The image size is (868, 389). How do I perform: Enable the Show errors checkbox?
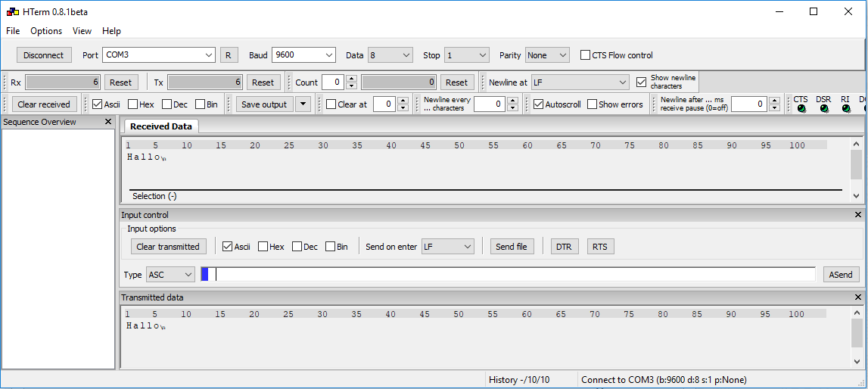click(592, 104)
